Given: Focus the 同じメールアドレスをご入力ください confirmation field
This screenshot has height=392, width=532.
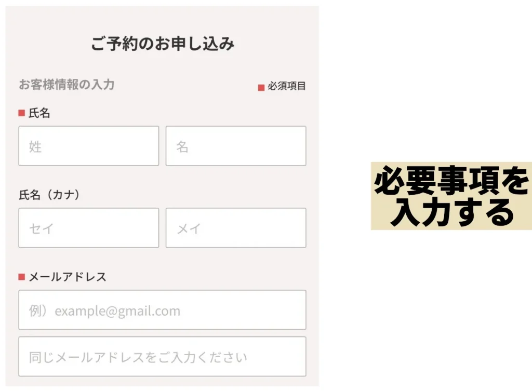Looking at the screenshot, I should coord(162,357).
